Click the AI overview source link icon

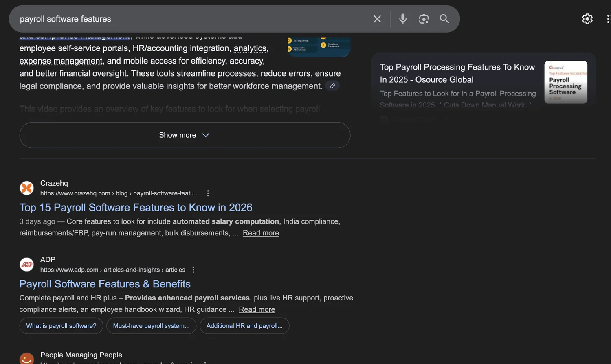(x=332, y=86)
